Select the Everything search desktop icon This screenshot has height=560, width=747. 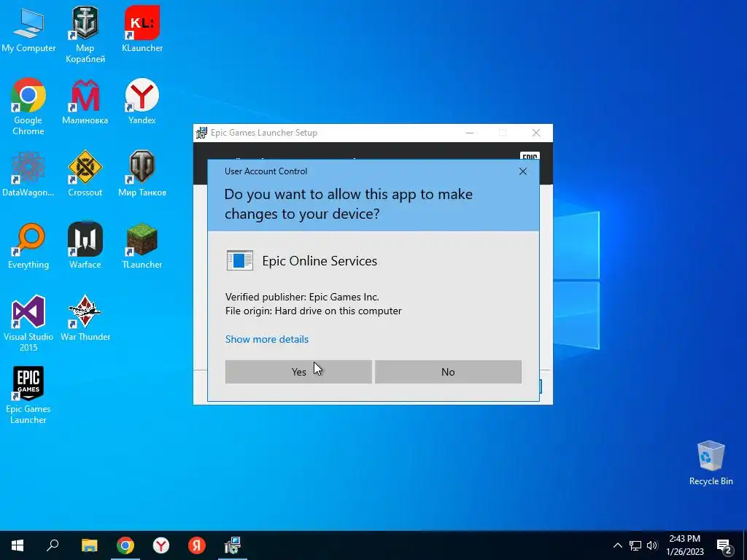(x=28, y=246)
